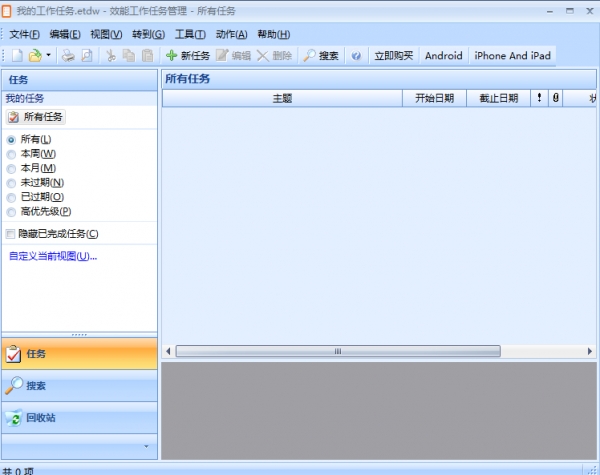Click the blue help question icon
Viewport: 600px width, 475px height.
356,56
